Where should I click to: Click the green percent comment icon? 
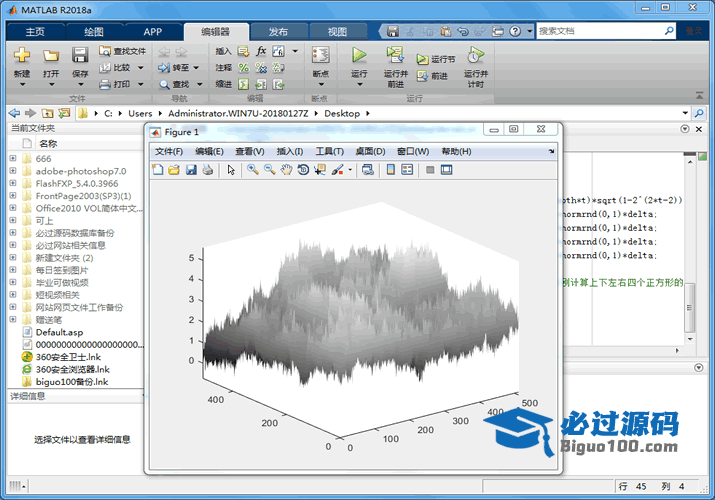click(244, 68)
